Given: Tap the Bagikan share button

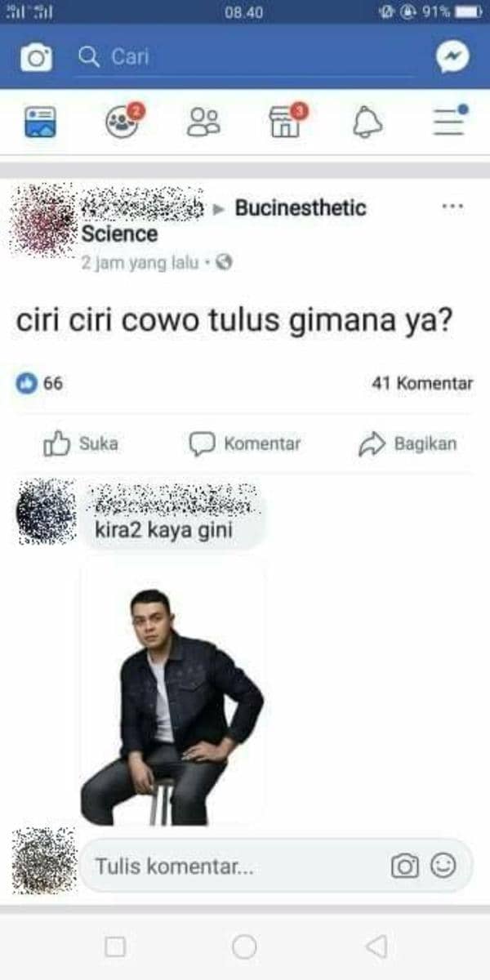Looking at the screenshot, I should [408, 444].
